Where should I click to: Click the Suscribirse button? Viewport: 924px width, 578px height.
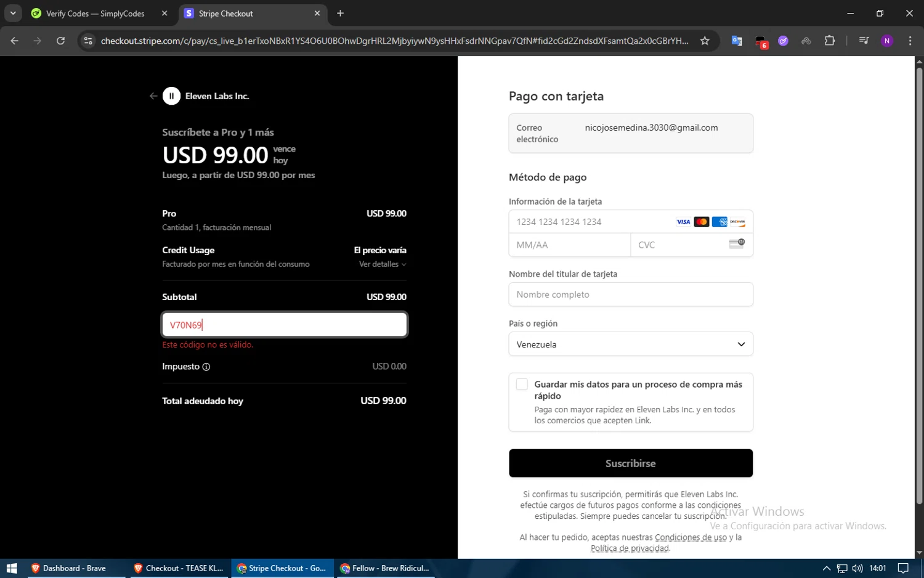pos(631,463)
